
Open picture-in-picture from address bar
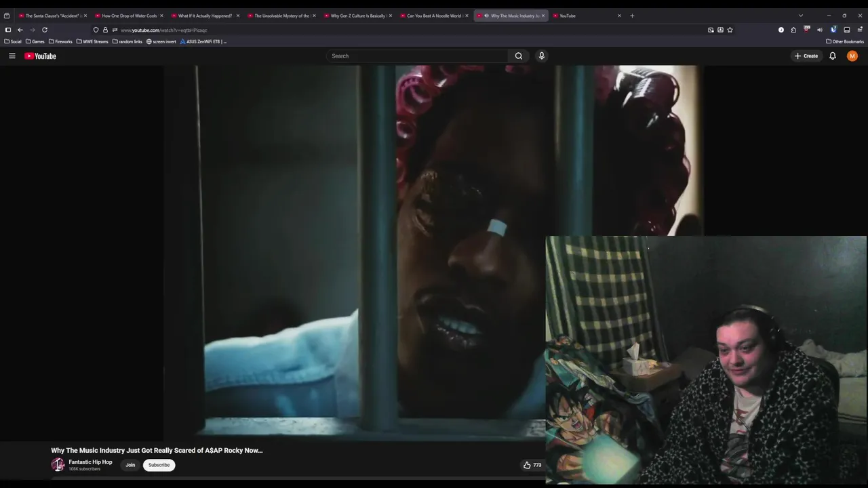(711, 30)
